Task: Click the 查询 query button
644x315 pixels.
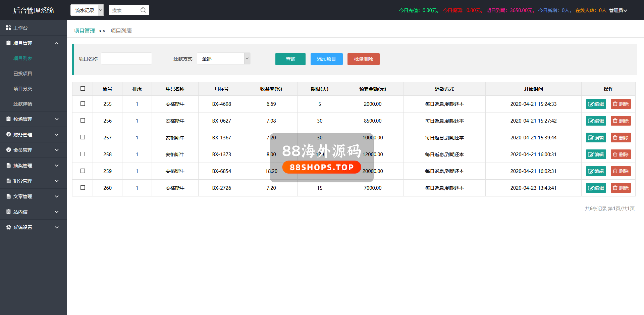Action: [x=290, y=59]
